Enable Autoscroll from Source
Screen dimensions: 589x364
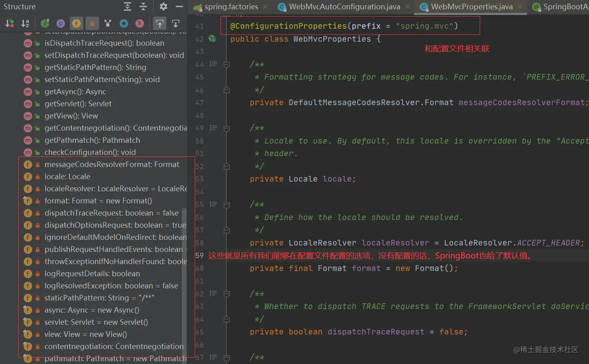click(x=176, y=23)
